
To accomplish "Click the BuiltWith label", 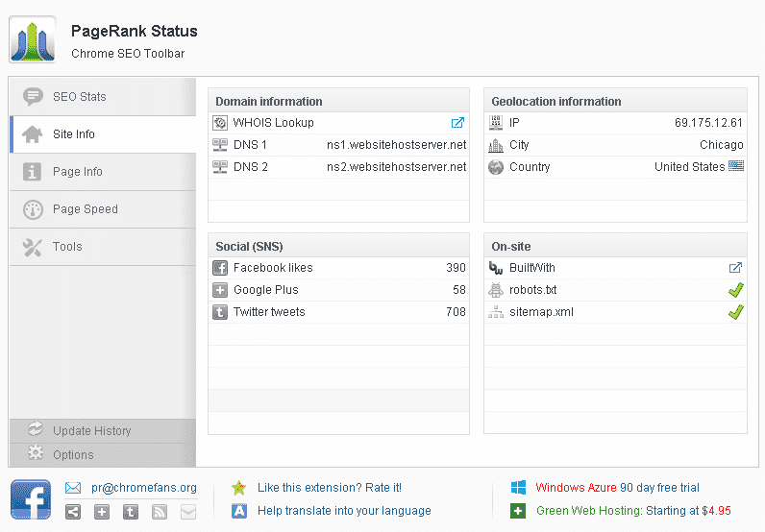I will point(532,268).
